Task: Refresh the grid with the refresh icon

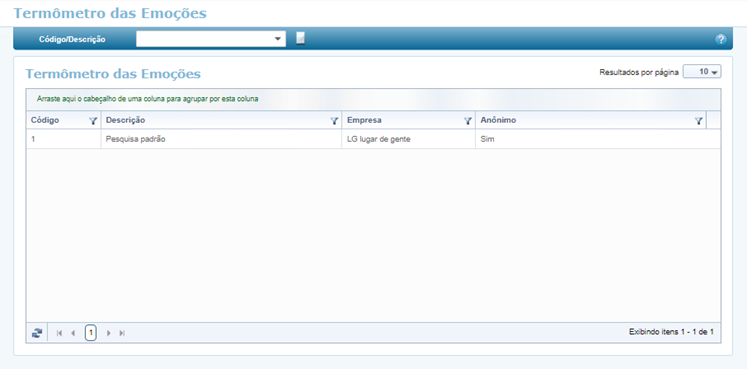Action: pyautogui.click(x=37, y=333)
